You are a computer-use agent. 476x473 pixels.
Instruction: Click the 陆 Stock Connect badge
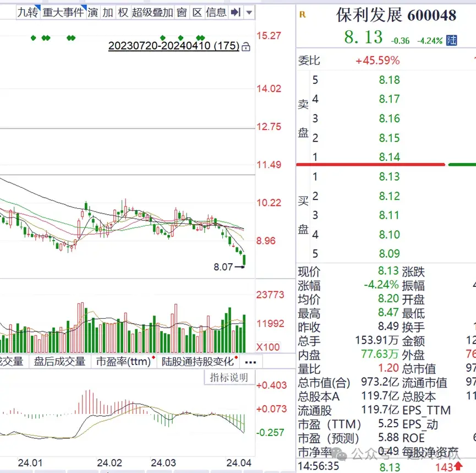tap(451, 40)
